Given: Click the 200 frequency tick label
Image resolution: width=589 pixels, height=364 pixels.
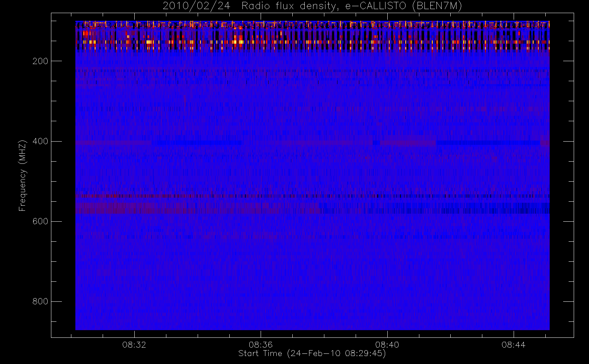Looking at the screenshot, I should click(x=40, y=61).
